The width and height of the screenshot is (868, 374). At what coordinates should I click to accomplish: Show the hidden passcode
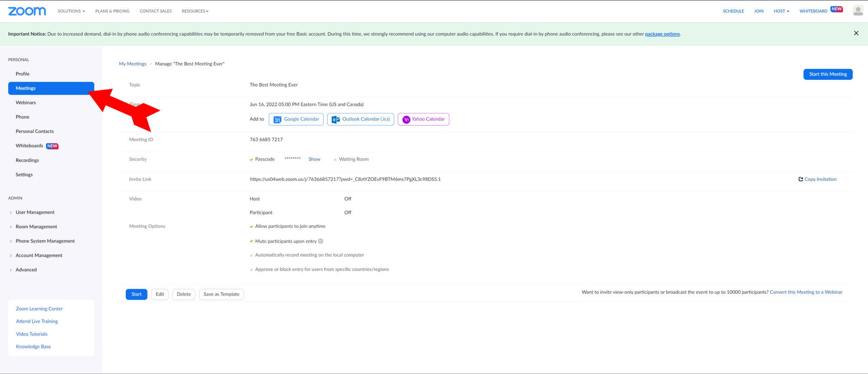[x=314, y=159]
